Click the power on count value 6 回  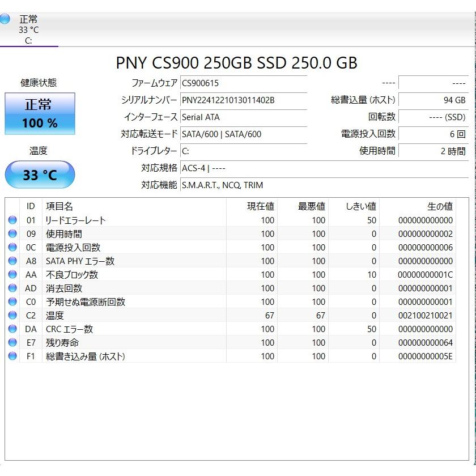pyautogui.click(x=433, y=134)
